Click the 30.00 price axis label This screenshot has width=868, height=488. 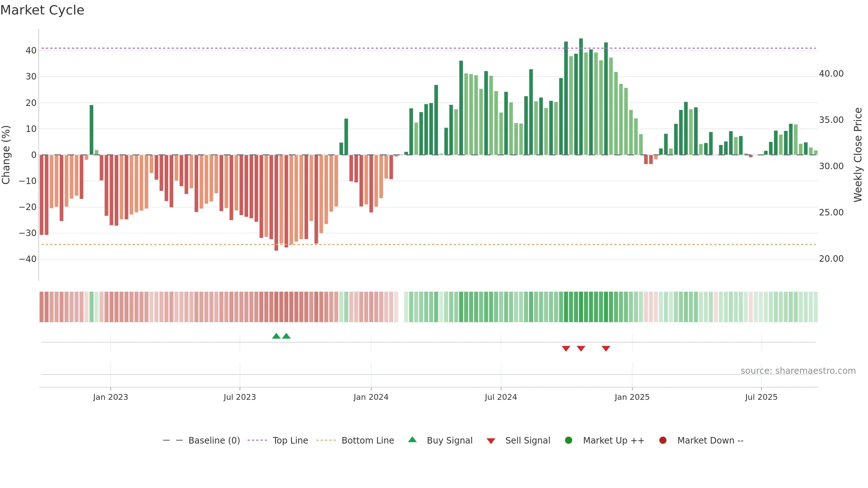click(x=831, y=166)
